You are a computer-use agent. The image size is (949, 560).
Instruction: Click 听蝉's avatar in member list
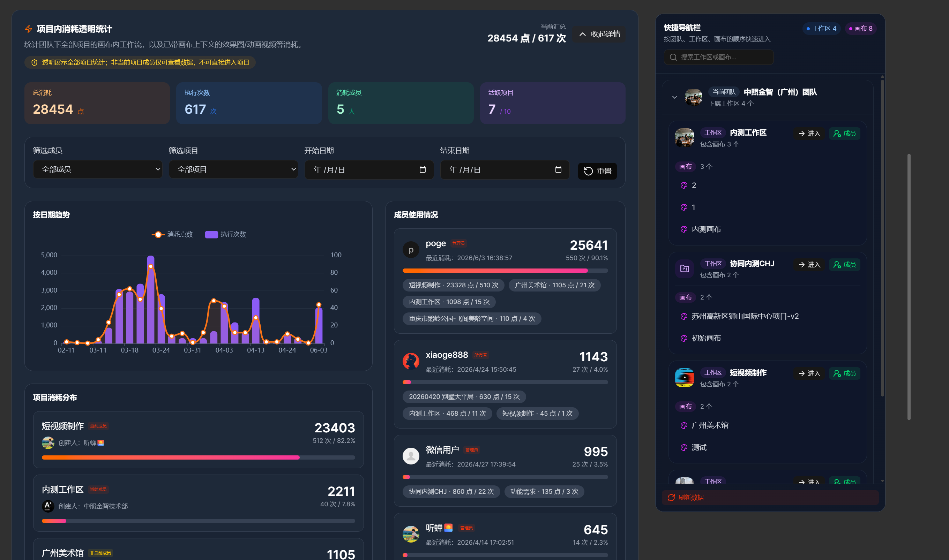point(411,534)
